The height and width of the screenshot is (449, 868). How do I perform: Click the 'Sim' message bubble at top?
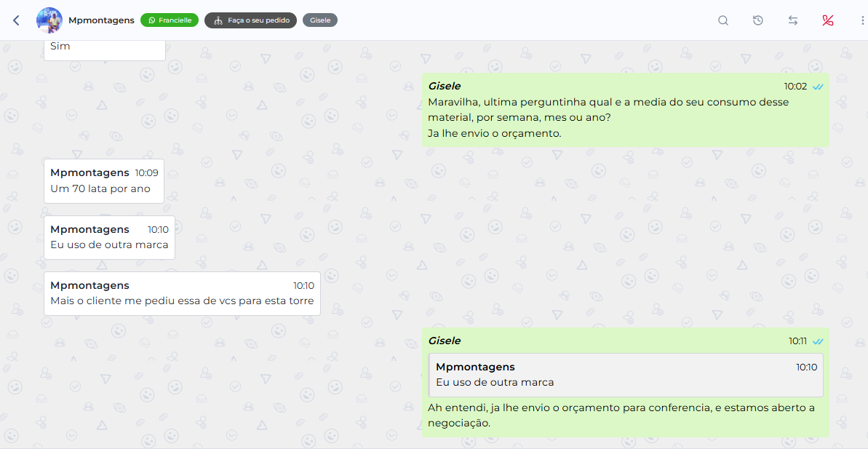(104, 48)
